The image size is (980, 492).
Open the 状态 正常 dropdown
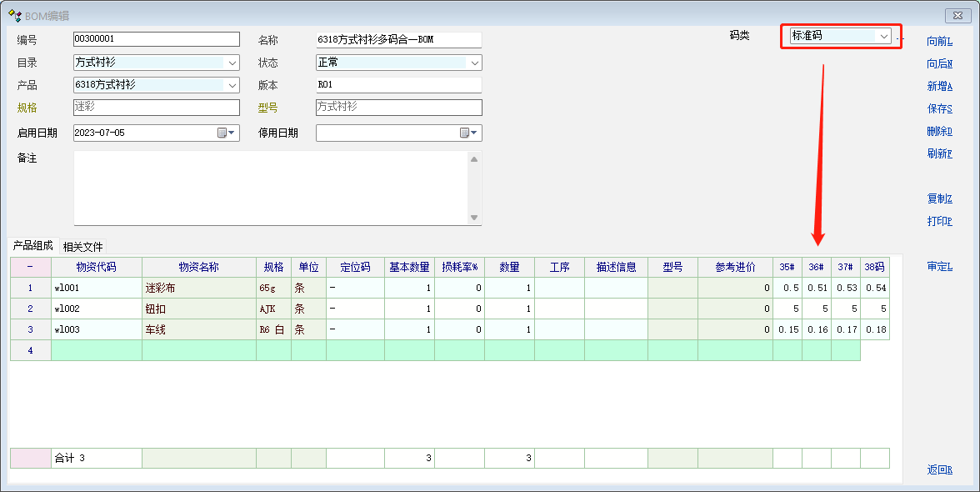(474, 63)
